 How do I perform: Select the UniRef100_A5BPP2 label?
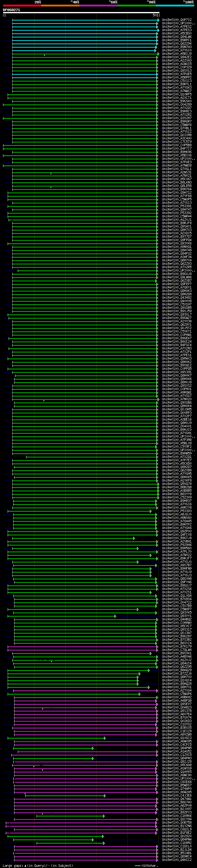[x=177, y=78]
